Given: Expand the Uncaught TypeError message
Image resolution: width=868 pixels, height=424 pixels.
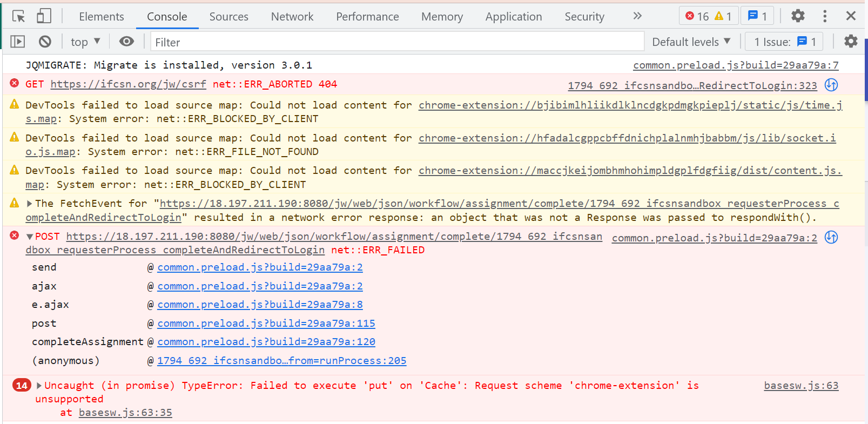Looking at the screenshot, I should tap(39, 386).
